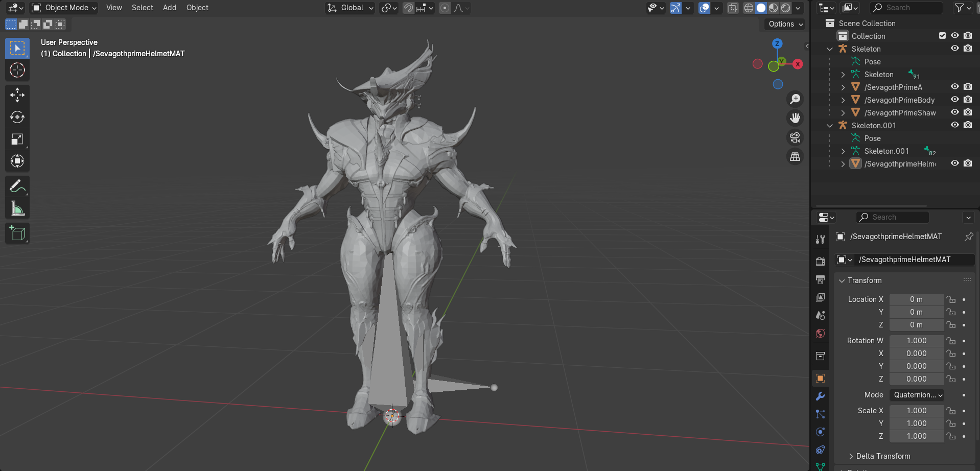
Task: Hide Skeleton.001 in viewport
Action: click(x=954, y=125)
